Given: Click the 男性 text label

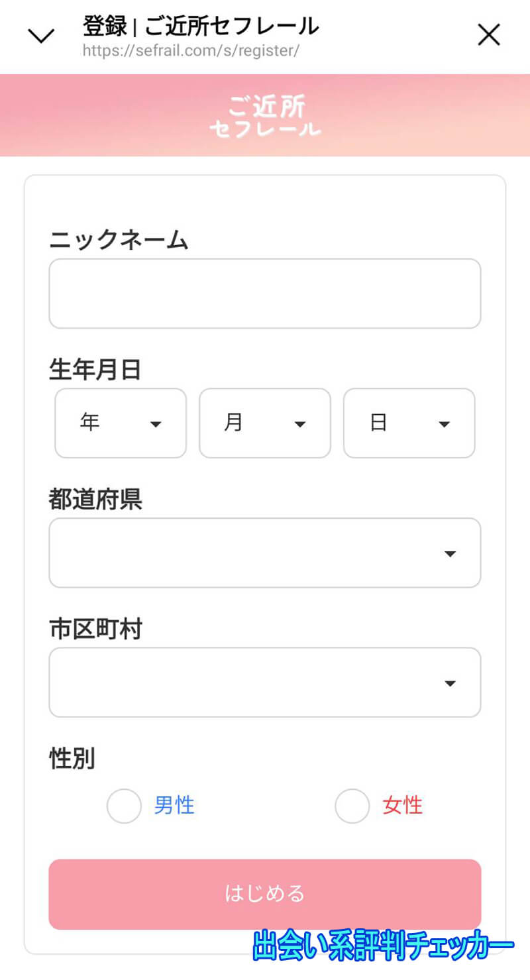Looking at the screenshot, I should click(x=174, y=805).
